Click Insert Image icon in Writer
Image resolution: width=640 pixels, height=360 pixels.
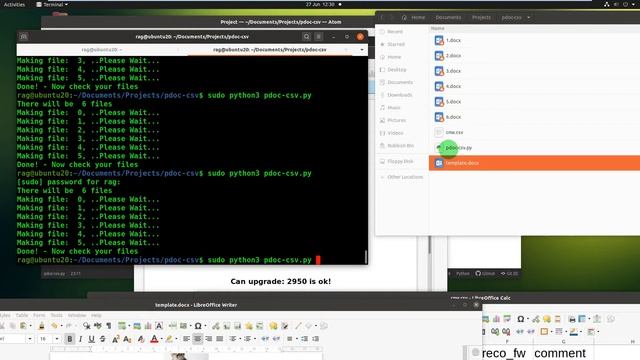137,326
